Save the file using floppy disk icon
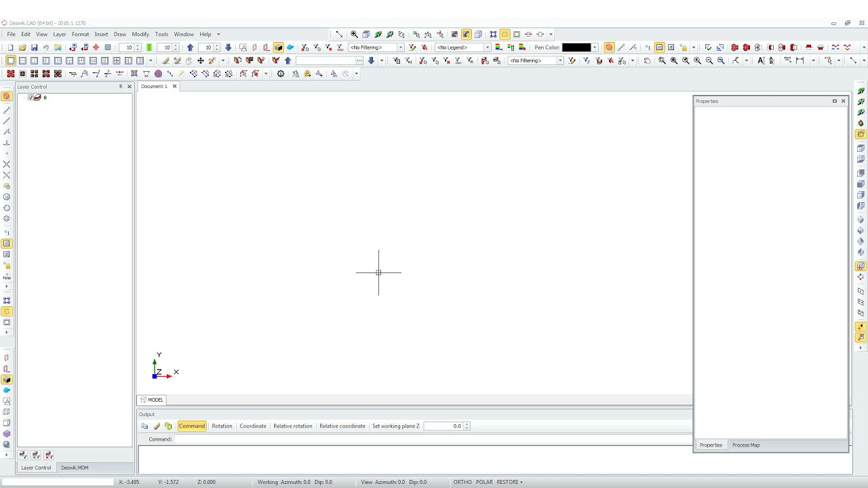The height and width of the screenshot is (488, 868). tap(34, 47)
